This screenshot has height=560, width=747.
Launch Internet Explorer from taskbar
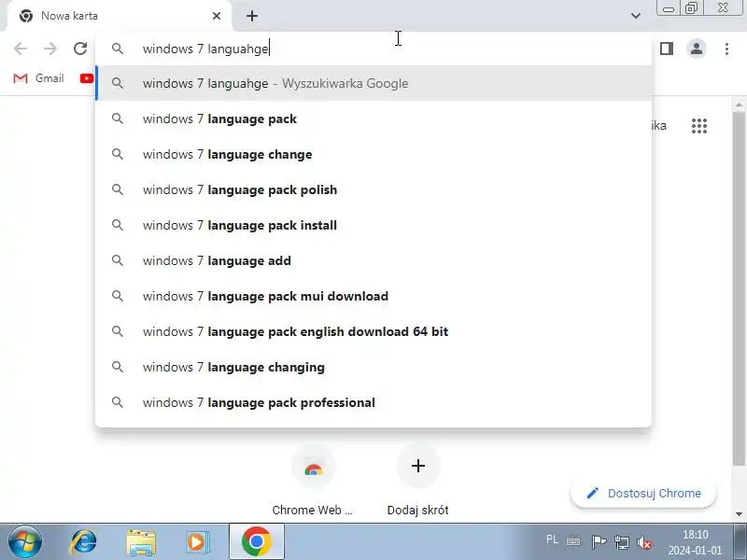coord(83,542)
